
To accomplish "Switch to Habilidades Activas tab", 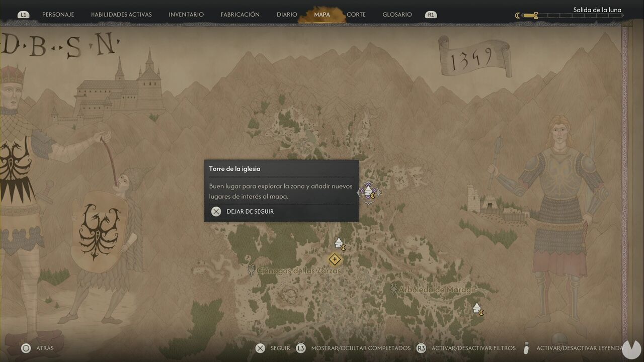I will click(121, 15).
